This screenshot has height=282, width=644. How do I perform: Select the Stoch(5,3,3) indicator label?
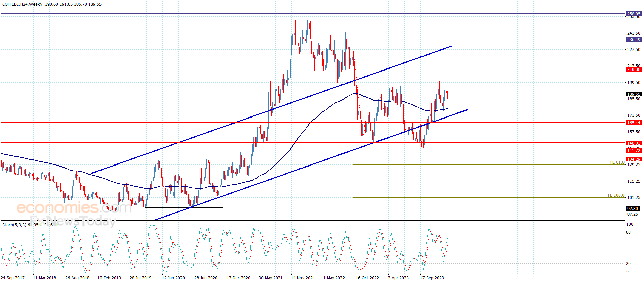pos(14,225)
